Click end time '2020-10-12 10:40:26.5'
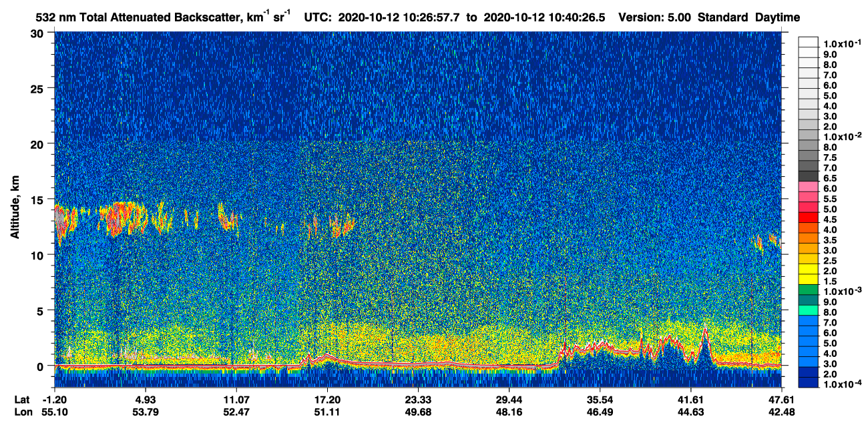The height and width of the screenshot is (445, 868). tap(545, 18)
